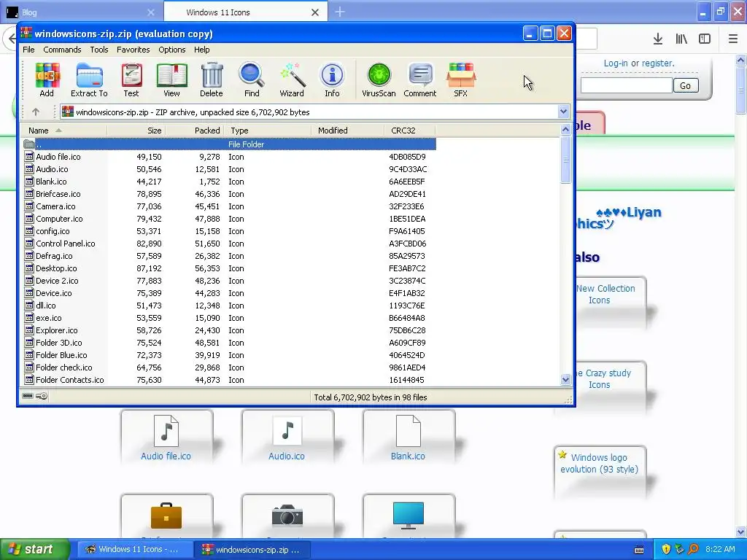Click the register link on webpage
This screenshot has width=747, height=560.
[658, 63]
